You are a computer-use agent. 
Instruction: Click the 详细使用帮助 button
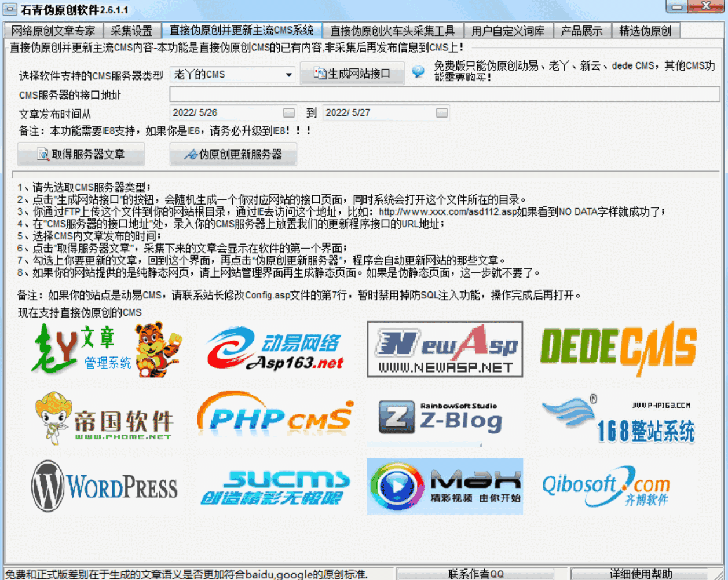(641, 574)
